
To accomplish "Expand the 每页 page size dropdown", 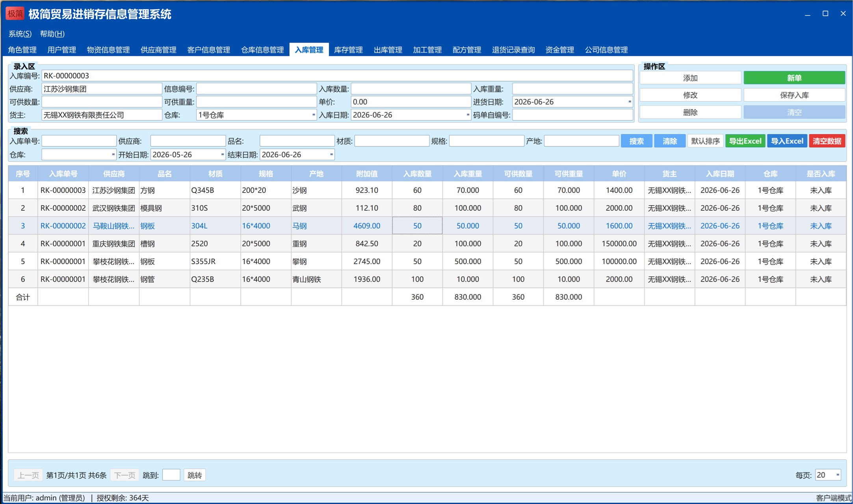I will coord(838,475).
